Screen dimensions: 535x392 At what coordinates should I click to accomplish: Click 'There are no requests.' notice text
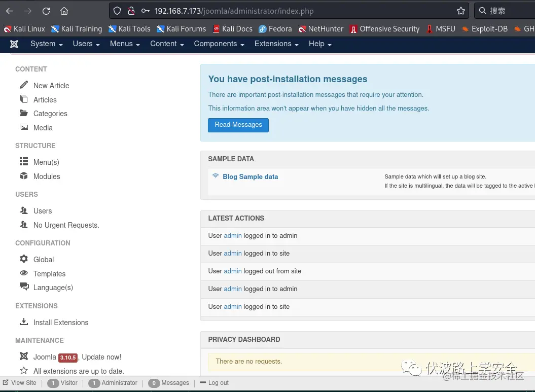coord(248,361)
